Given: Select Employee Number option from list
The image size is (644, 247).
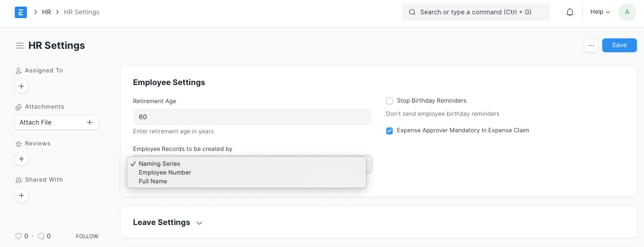Looking at the screenshot, I should [165, 172].
